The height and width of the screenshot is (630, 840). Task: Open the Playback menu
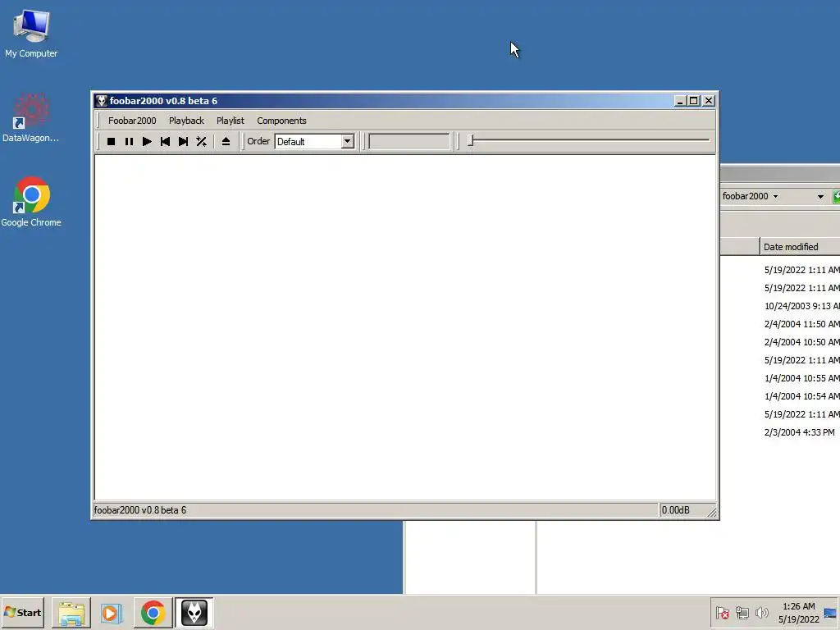186,121
